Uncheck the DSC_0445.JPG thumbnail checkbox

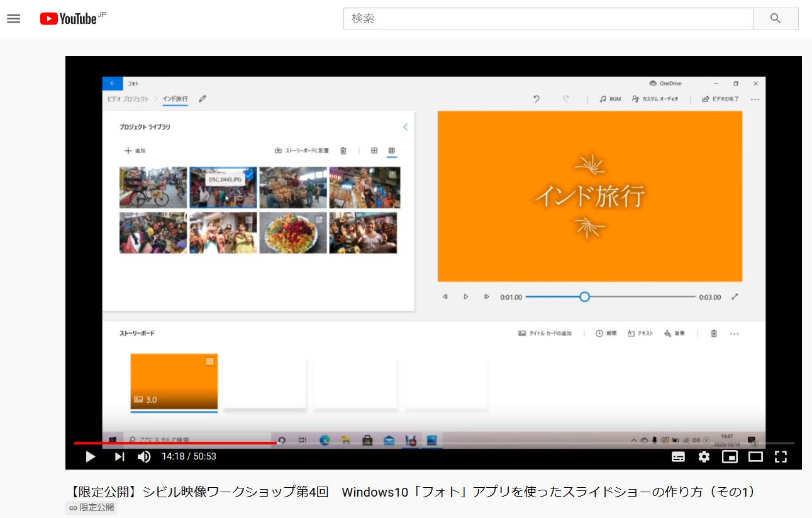pyautogui.click(x=250, y=174)
